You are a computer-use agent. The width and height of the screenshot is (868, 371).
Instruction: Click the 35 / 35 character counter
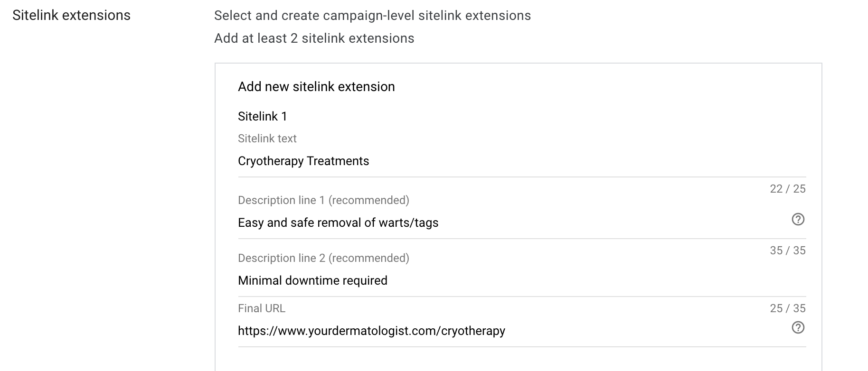(787, 250)
